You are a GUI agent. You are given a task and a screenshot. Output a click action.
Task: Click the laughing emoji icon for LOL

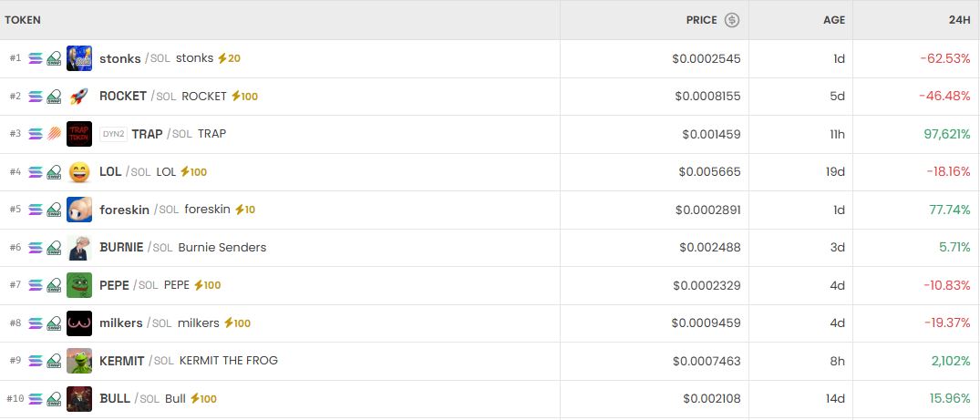coord(79,171)
